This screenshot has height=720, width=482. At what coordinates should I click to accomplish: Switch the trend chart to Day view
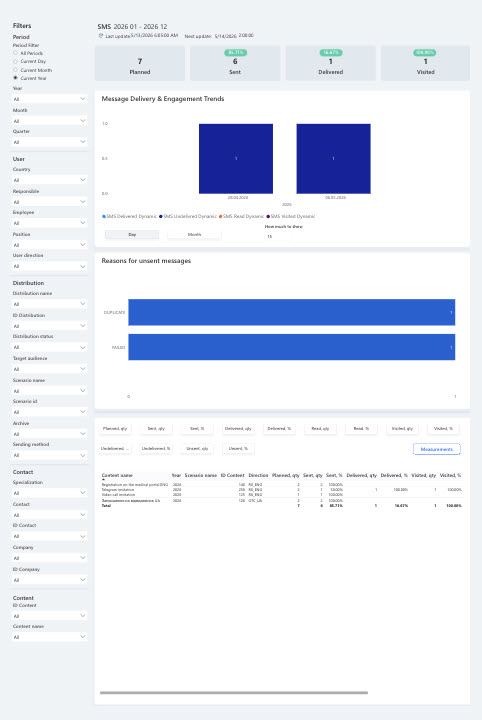click(x=132, y=235)
